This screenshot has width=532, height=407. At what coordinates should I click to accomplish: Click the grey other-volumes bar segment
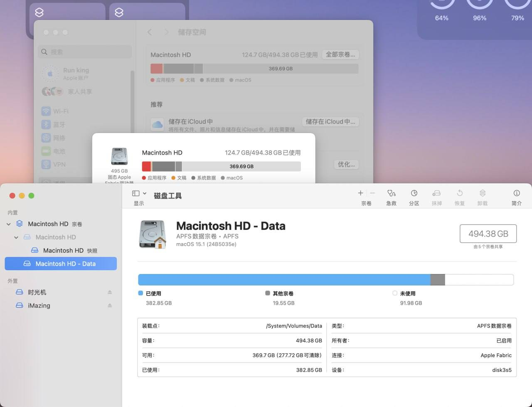point(438,279)
